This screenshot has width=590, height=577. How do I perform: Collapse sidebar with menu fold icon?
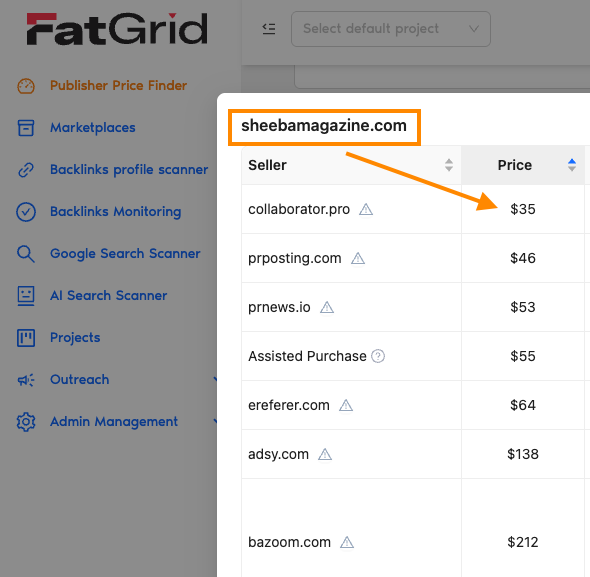point(269,29)
